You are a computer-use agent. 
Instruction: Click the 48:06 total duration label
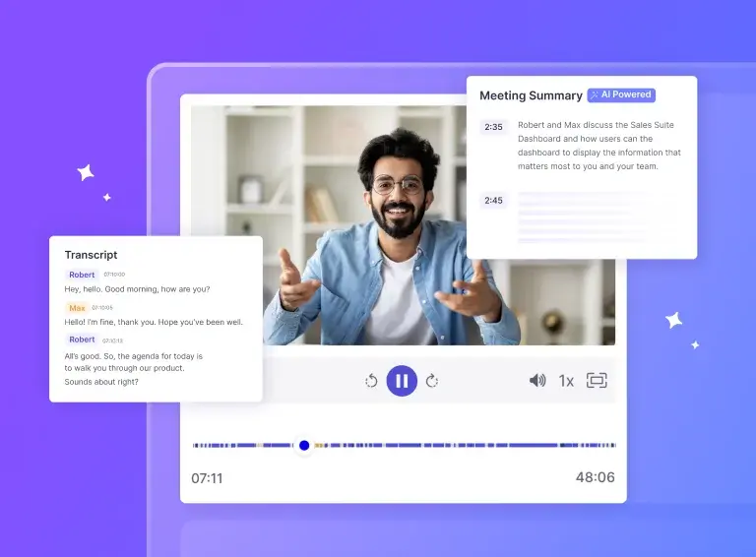click(595, 477)
